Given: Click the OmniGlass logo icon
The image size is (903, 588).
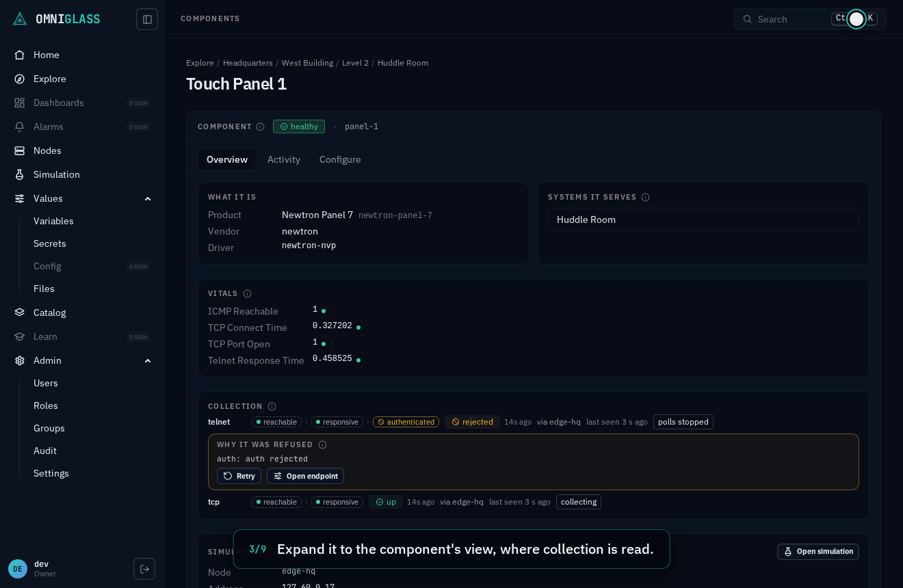Looking at the screenshot, I should [x=20, y=19].
